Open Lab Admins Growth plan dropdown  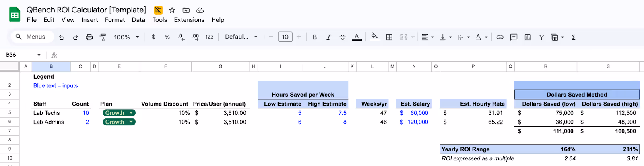pos(119,122)
